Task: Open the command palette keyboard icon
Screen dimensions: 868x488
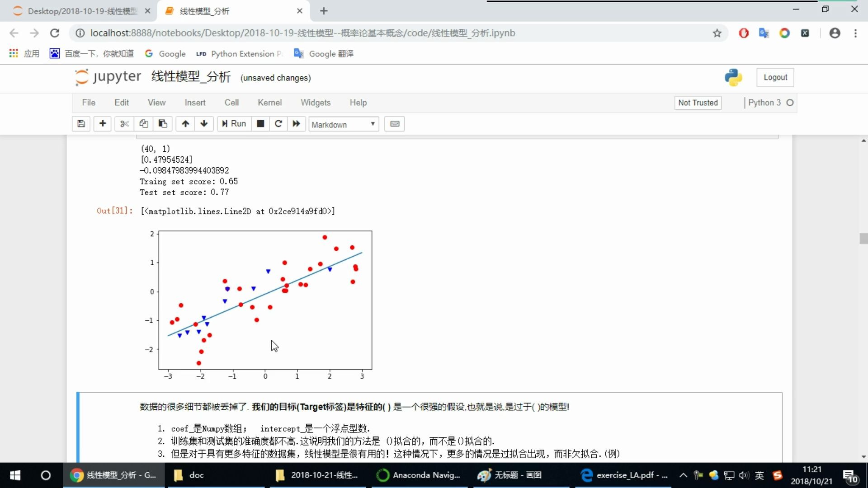Action: (x=394, y=124)
